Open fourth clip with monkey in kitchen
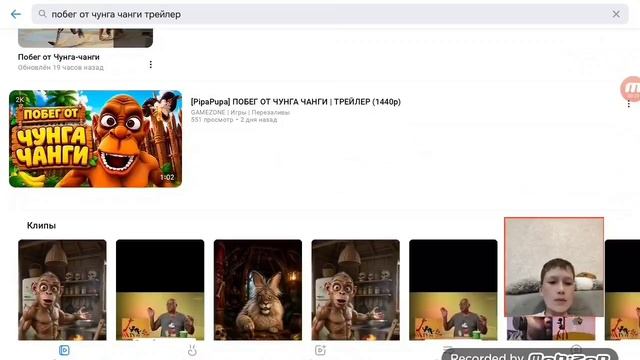This screenshot has width=640, height=360. [x=356, y=290]
